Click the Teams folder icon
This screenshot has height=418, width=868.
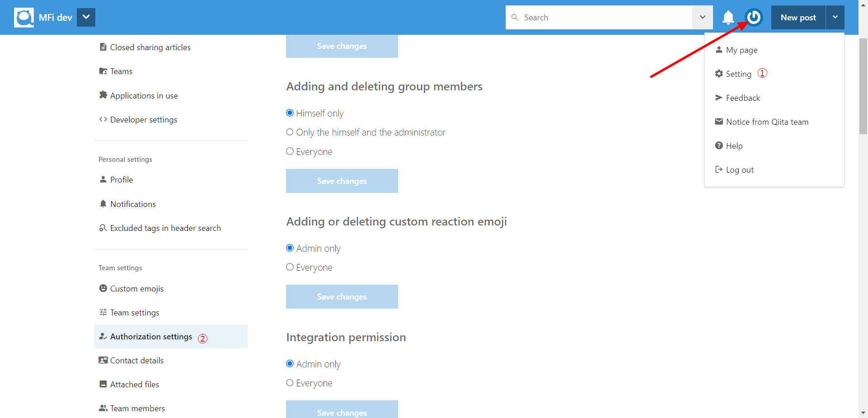pos(103,71)
